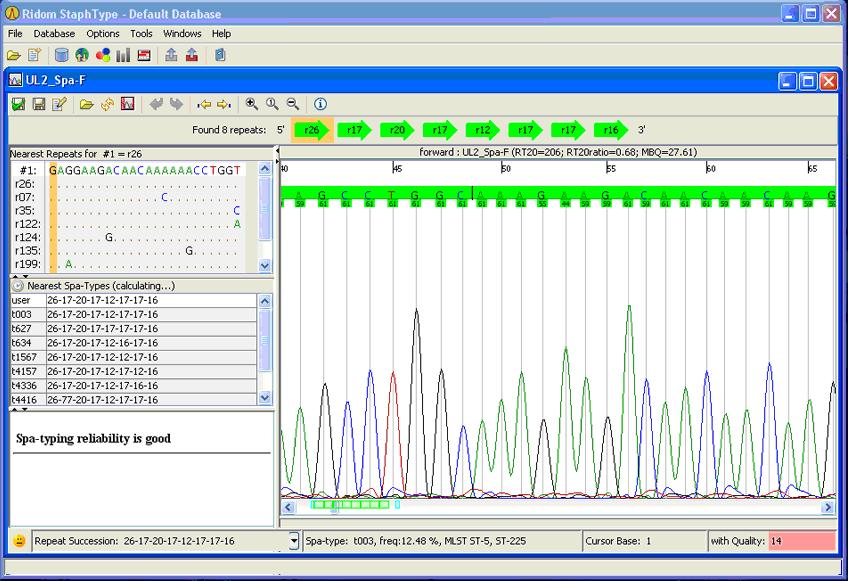Jump right with the yellow right arrow

[x=224, y=104]
